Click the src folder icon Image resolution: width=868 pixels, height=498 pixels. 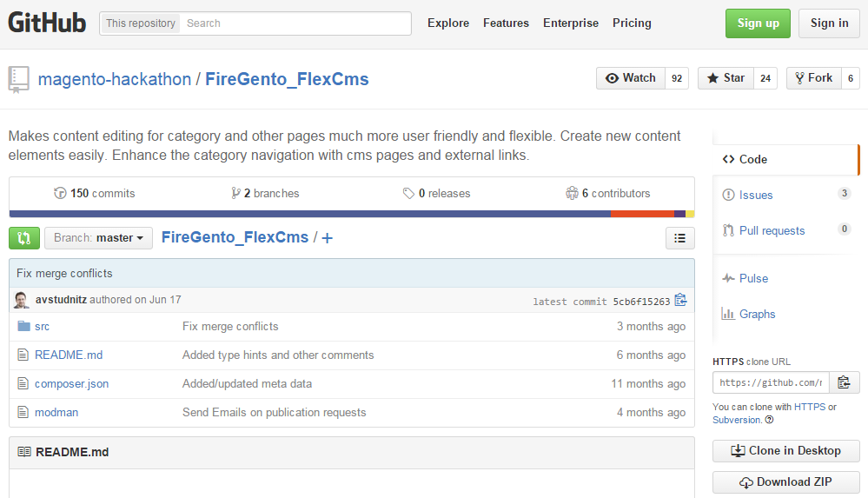tap(23, 326)
